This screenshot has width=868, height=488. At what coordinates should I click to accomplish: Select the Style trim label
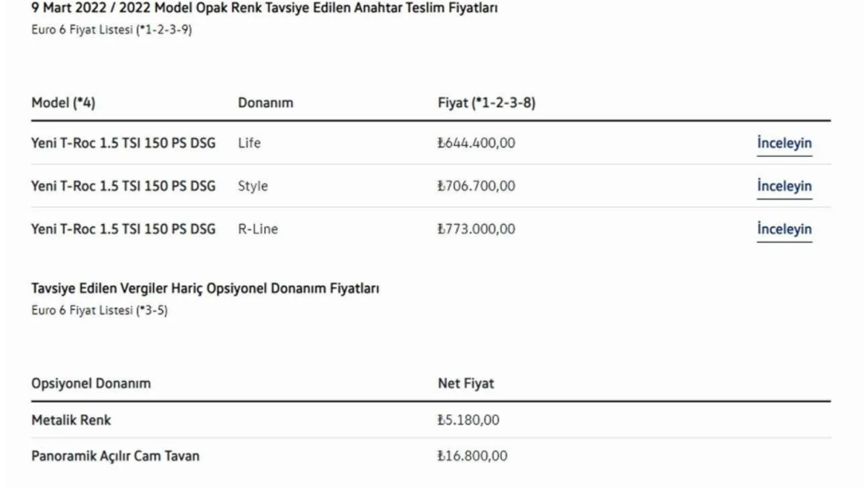[252, 187]
